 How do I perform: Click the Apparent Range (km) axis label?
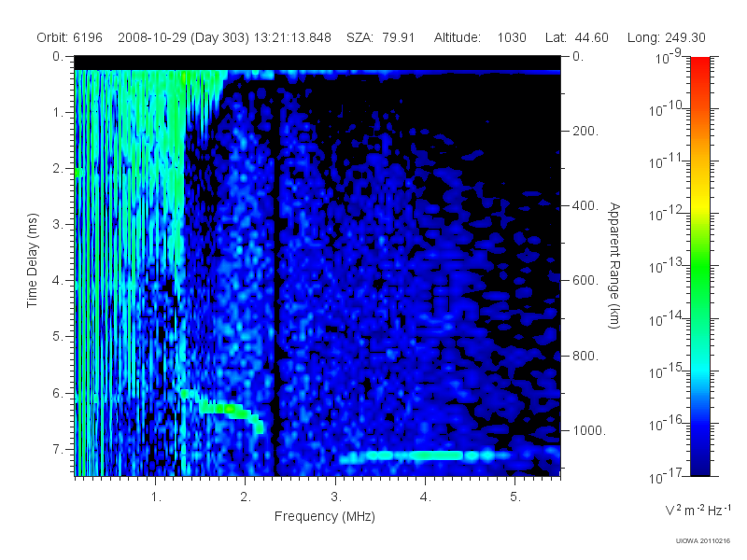click(614, 266)
